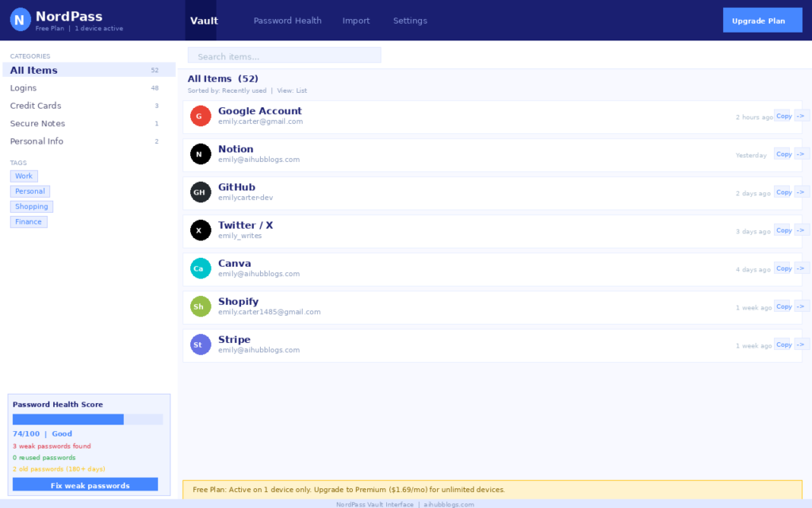This screenshot has width=812, height=508.
Task: Open Google Account details arrow
Action: click(x=801, y=116)
